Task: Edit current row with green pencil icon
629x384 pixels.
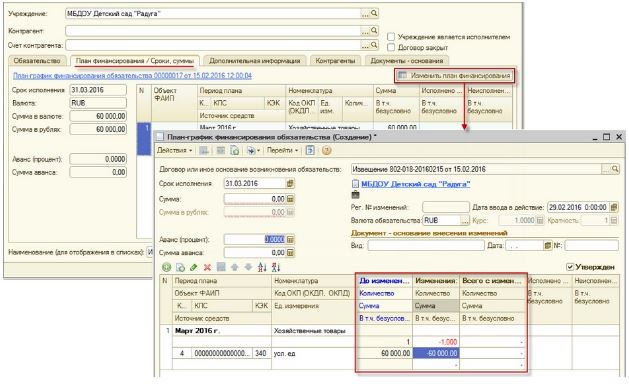Action: [x=194, y=267]
